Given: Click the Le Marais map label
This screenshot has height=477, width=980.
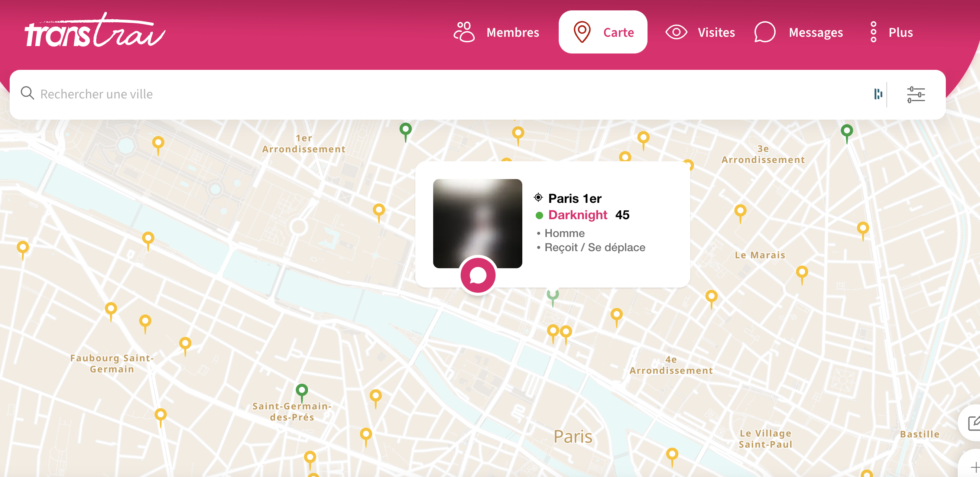Looking at the screenshot, I should (x=760, y=255).
